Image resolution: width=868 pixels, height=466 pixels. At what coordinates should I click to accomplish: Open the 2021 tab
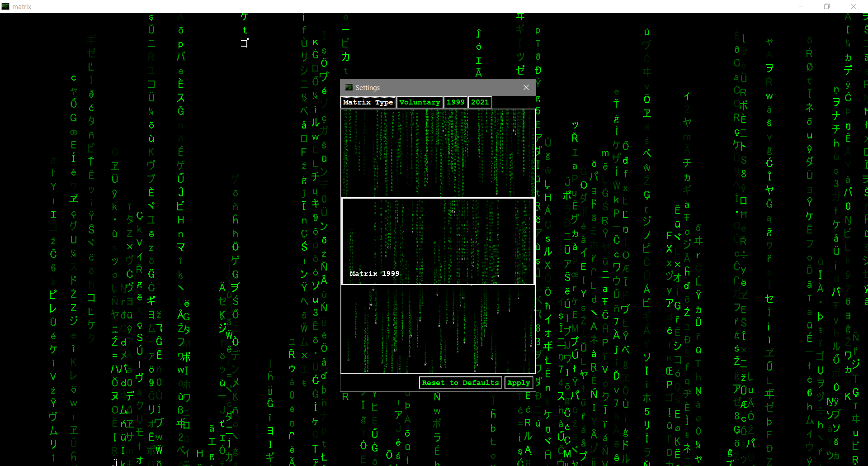(x=480, y=102)
